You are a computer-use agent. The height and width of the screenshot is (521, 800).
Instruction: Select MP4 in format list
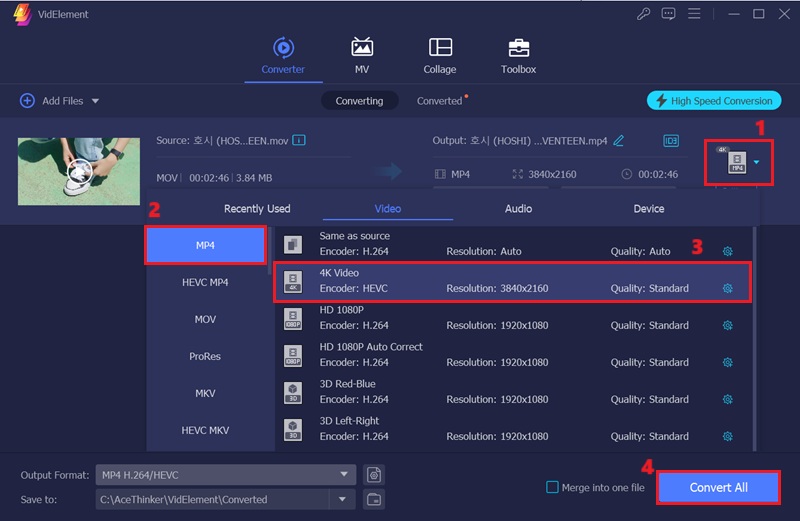pyautogui.click(x=205, y=245)
